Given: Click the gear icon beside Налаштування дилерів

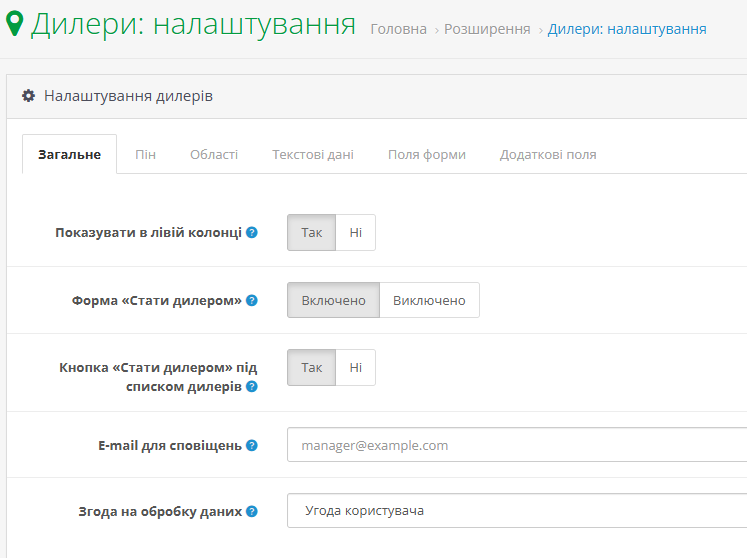Looking at the screenshot, I should (x=29, y=96).
